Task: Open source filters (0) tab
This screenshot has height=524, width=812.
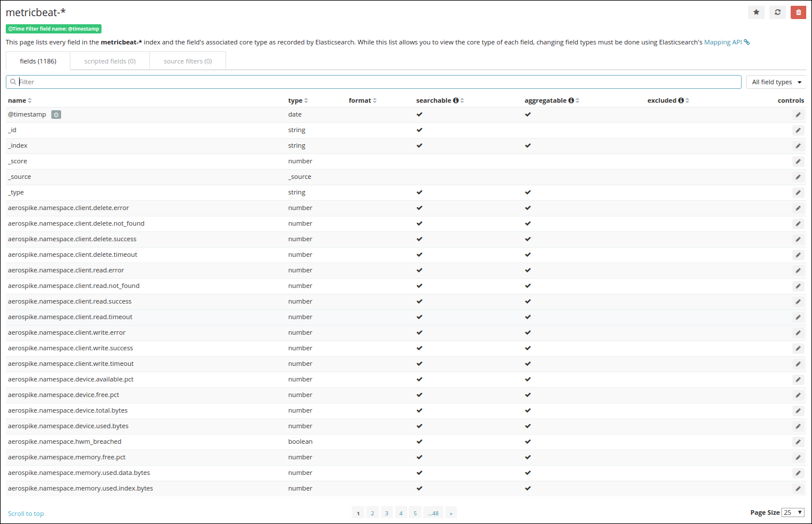Action: [187, 61]
